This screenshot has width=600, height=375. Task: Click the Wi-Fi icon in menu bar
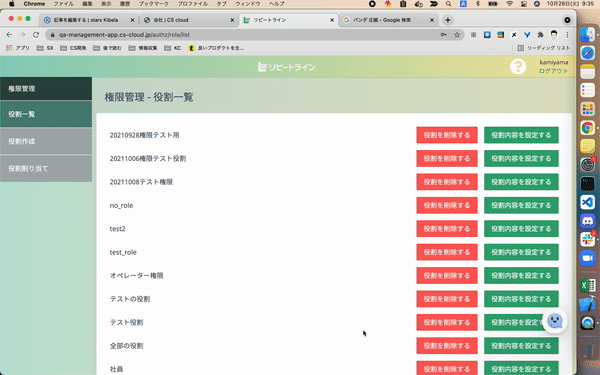tap(509, 4)
